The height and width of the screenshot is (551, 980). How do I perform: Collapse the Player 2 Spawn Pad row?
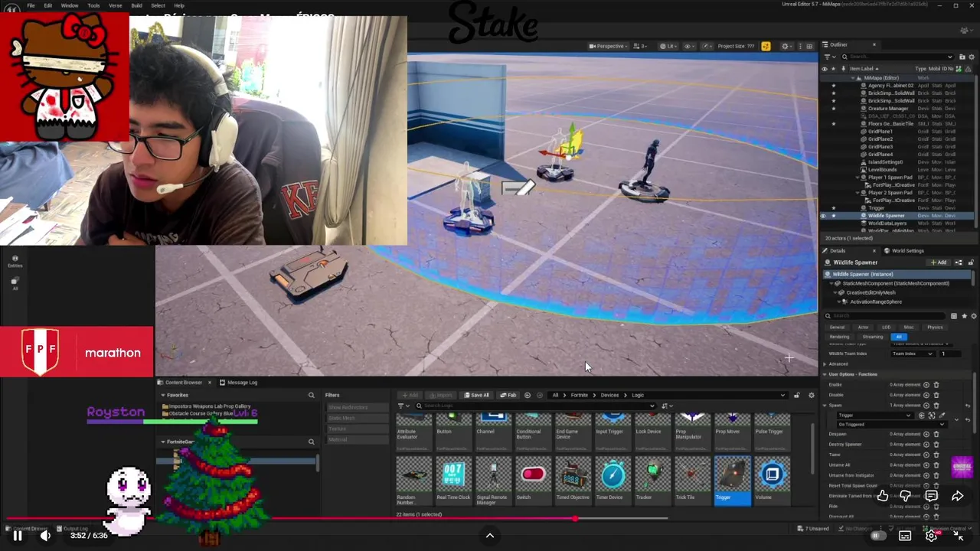click(857, 193)
